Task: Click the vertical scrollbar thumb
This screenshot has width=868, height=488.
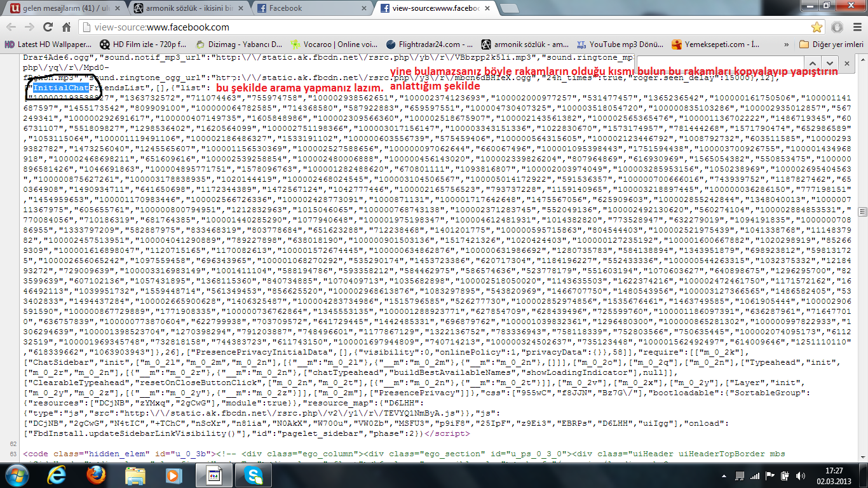Action: pos(863,212)
